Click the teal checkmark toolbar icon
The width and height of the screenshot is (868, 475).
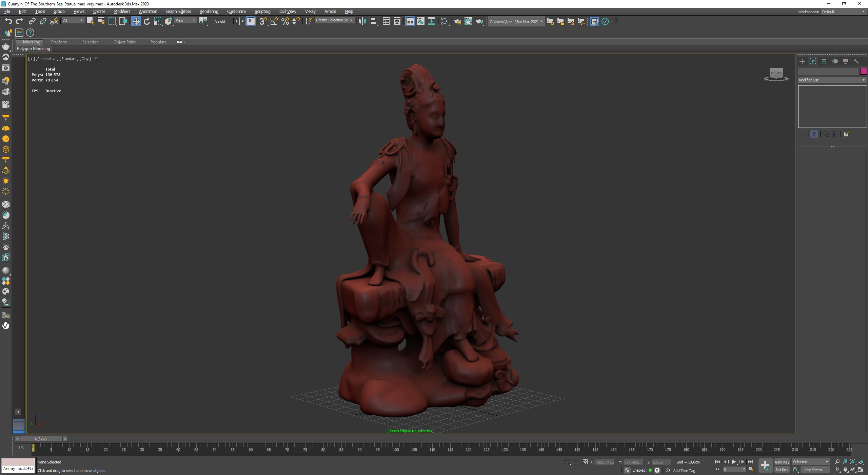tap(605, 21)
